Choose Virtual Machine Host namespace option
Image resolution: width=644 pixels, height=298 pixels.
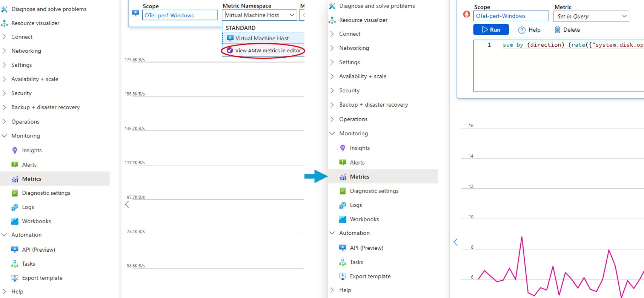(263, 38)
